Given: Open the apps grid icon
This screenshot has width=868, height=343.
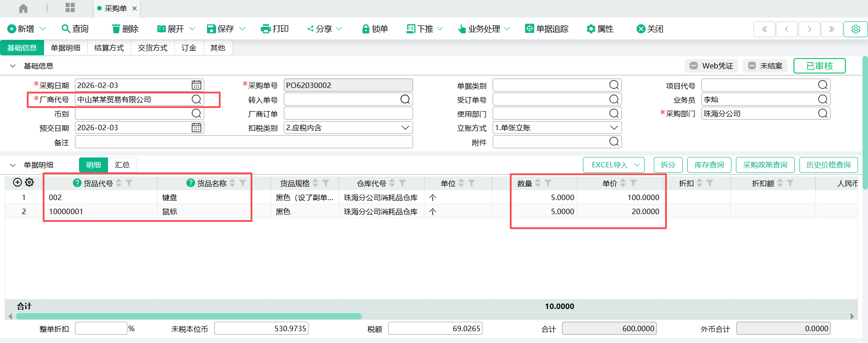Looking at the screenshot, I should [70, 8].
